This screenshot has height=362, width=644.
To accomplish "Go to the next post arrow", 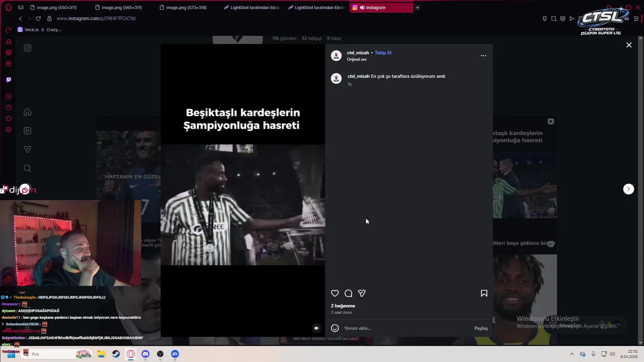I will [628, 189].
